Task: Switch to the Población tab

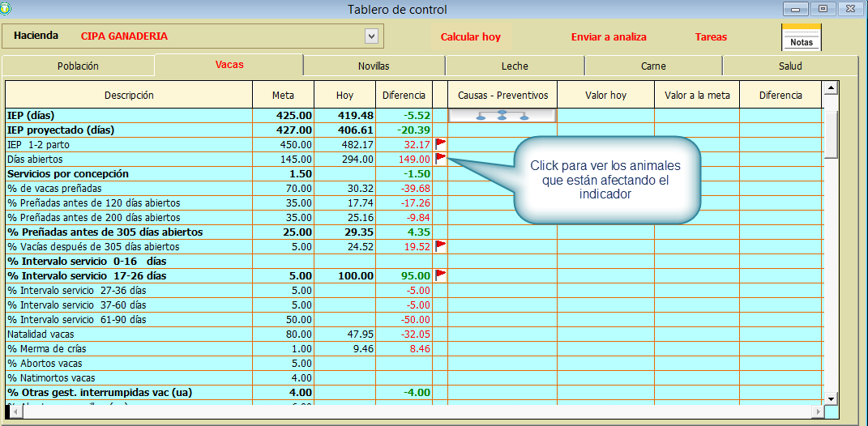Action: point(78,66)
